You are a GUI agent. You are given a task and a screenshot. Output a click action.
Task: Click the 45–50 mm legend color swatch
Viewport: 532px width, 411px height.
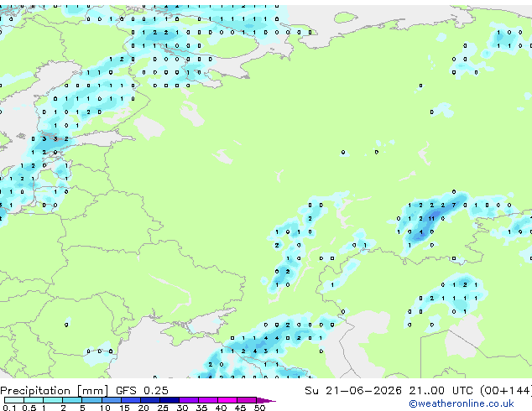(247, 400)
